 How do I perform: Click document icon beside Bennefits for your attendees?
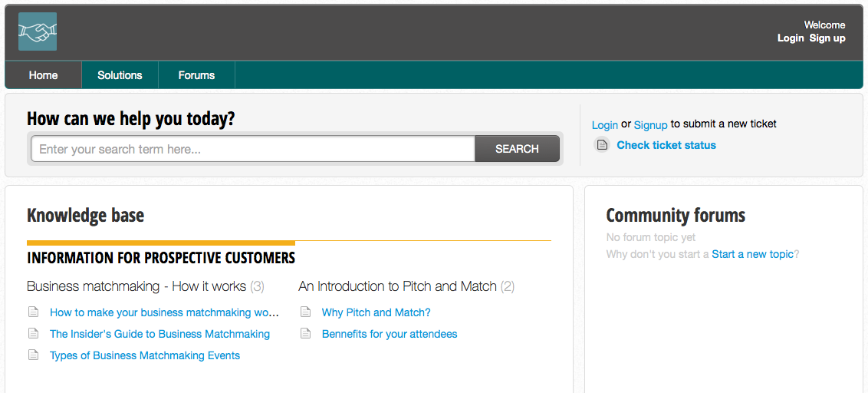coord(306,334)
